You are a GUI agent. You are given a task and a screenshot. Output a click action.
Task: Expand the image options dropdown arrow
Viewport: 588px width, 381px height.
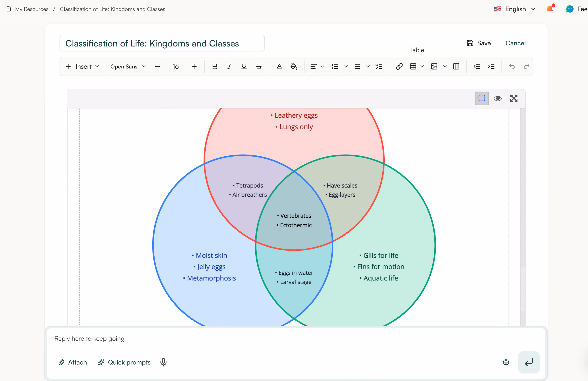pos(445,66)
